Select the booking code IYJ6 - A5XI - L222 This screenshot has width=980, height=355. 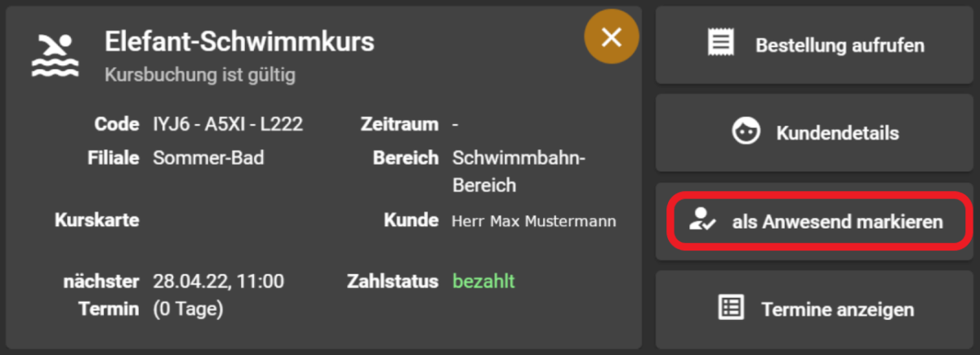click(x=228, y=125)
